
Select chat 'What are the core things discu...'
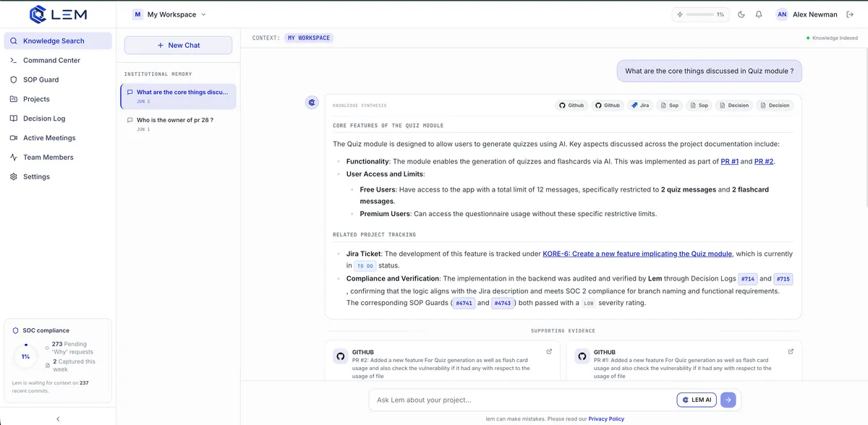click(179, 96)
